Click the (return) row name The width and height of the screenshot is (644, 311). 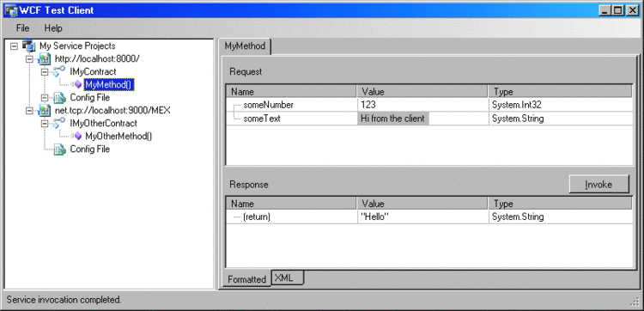tap(257, 216)
